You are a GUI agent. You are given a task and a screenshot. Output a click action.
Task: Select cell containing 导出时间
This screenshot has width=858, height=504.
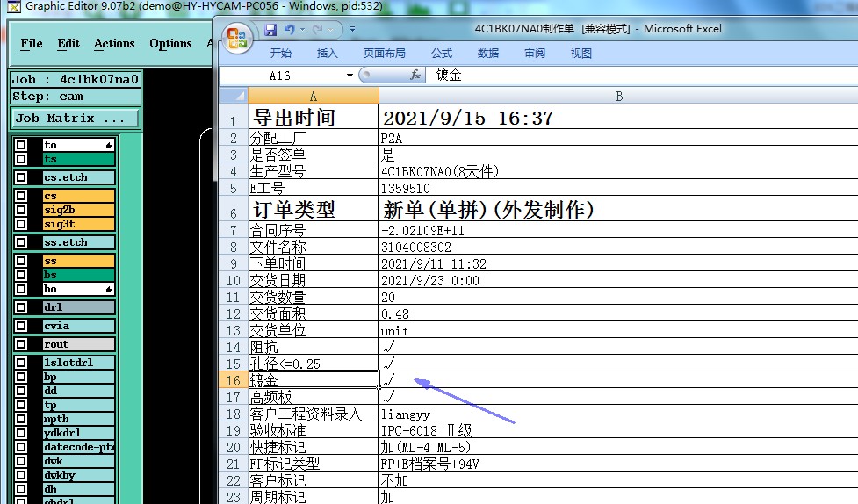[x=313, y=117]
